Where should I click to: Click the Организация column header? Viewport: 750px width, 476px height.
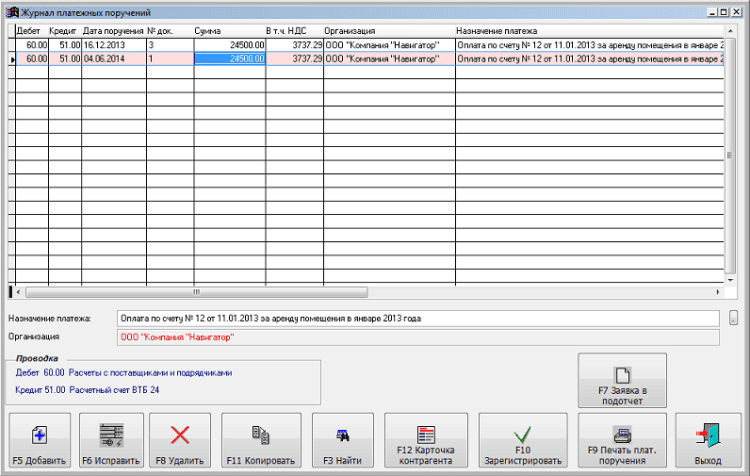pos(389,31)
